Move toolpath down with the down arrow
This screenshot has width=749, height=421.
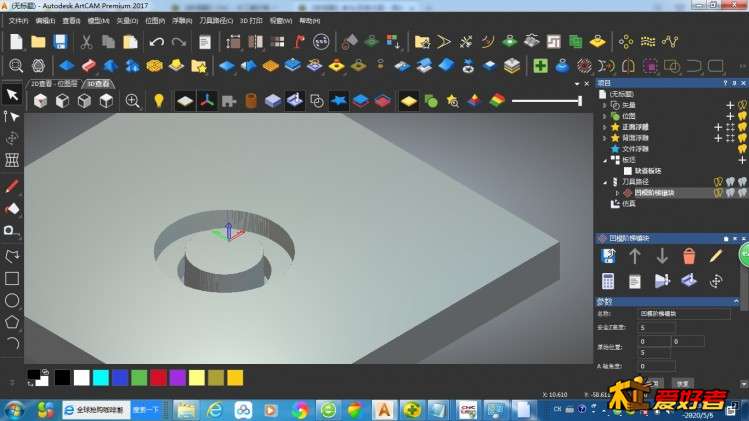662,256
